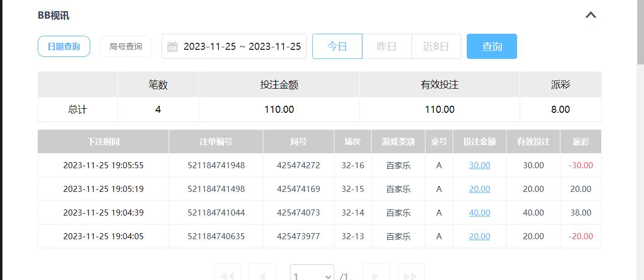Select order number 521184741948
Image resolution: width=644 pixels, height=280 pixels.
[216, 165]
